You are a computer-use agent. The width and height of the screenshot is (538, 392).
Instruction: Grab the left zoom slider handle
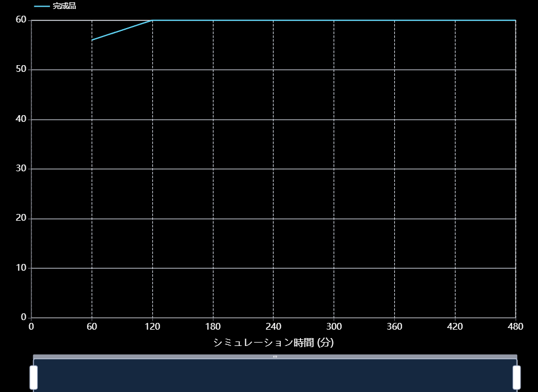point(33,377)
